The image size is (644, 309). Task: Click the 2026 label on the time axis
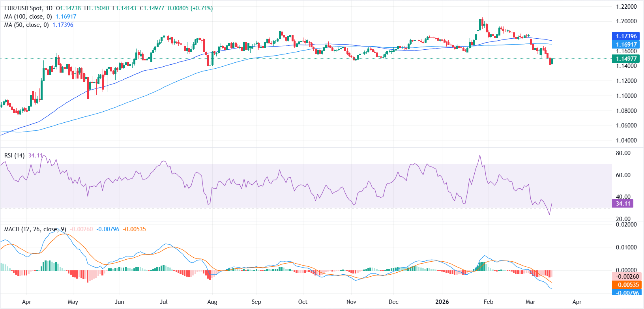coord(442,302)
